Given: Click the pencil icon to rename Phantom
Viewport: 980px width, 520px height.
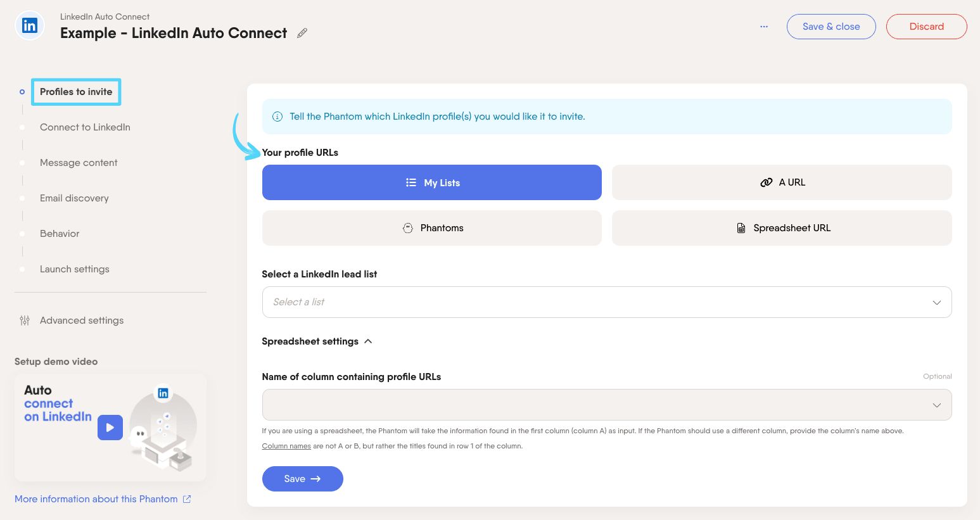Looking at the screenshot, I should pos(302,33).
